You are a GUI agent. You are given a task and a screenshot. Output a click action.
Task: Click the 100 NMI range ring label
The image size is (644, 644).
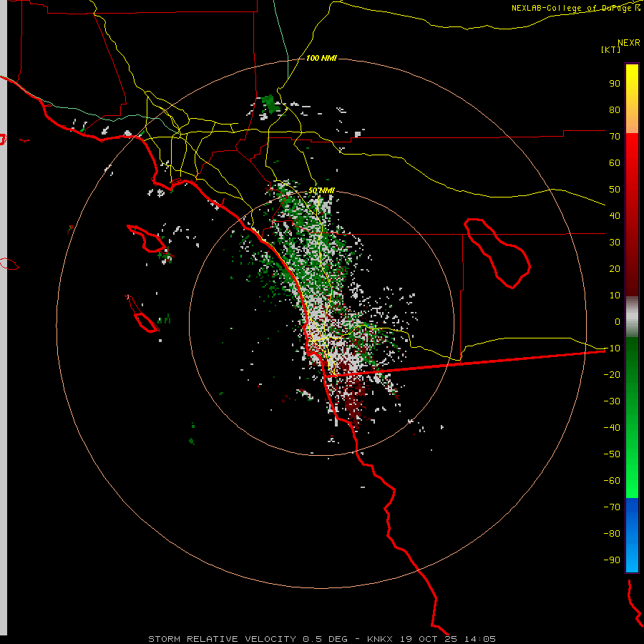321,58
